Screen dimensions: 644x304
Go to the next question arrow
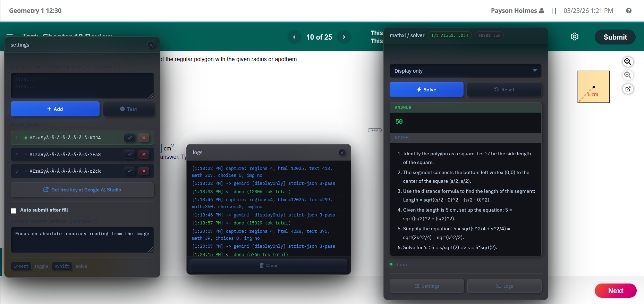pyautogui.click(x=344, y=37)
